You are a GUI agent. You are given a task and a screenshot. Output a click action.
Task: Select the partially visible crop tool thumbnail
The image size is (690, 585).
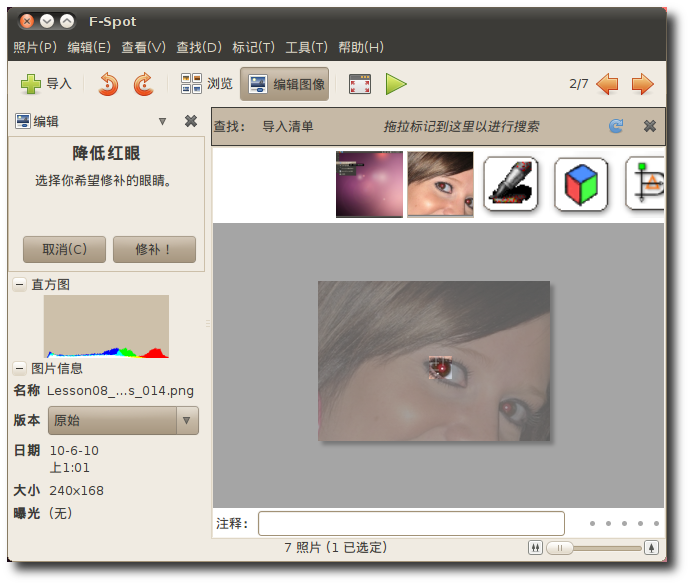645,184
